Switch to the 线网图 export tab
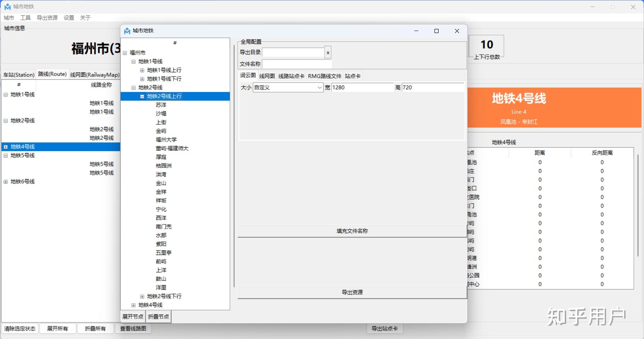Image resolution: width=644 pixels, height=339 pixels. [267, 76]
